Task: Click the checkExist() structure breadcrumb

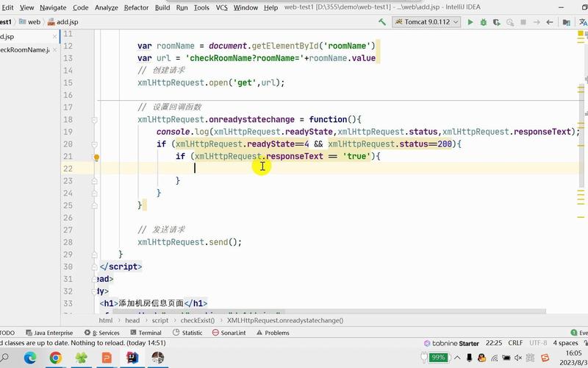Action: point(198,320)
